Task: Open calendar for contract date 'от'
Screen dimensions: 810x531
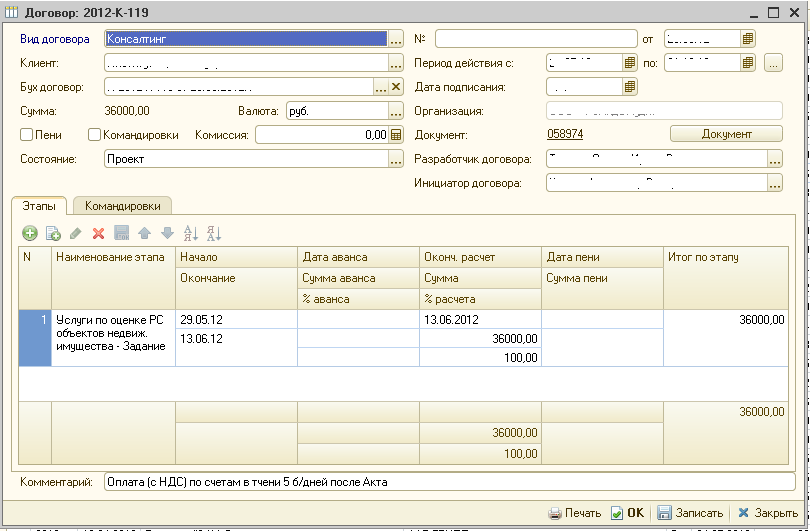Action: (x=747, y=39)
